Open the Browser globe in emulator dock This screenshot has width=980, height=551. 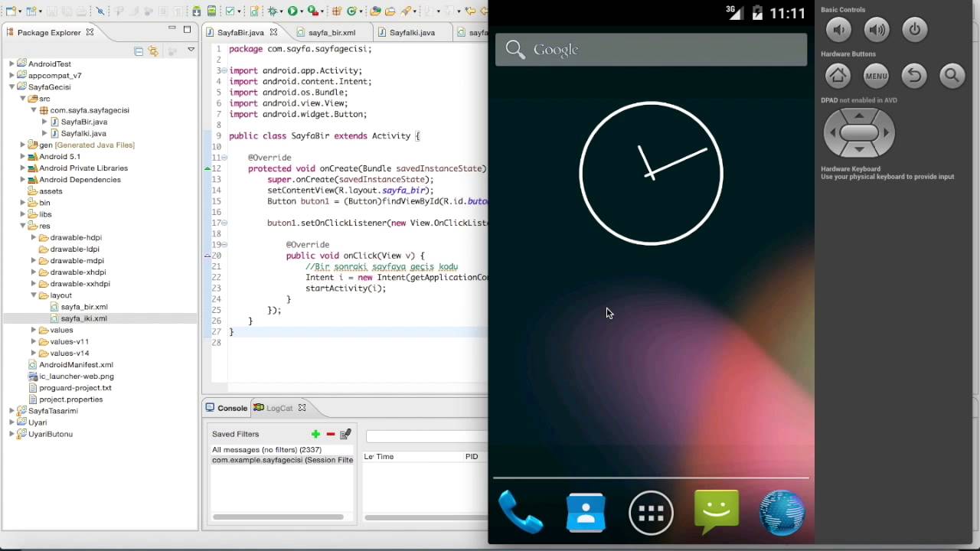click(x=782, y=512)
